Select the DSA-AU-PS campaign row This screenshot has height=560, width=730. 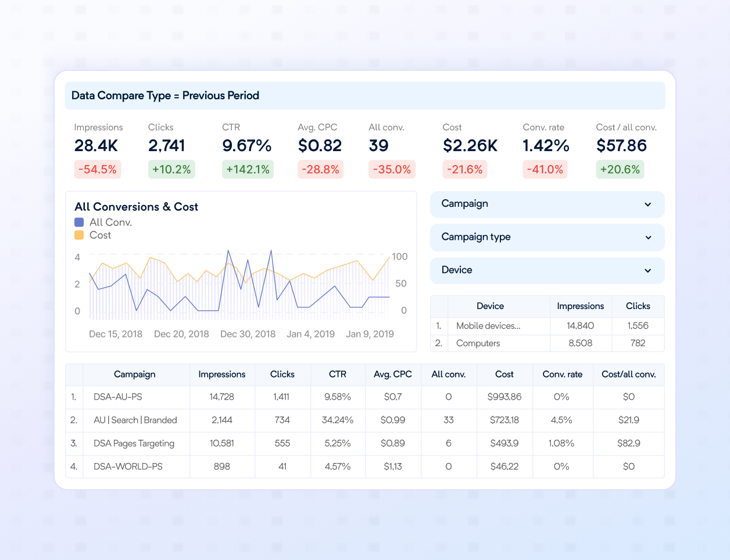(x=118, y=397)
